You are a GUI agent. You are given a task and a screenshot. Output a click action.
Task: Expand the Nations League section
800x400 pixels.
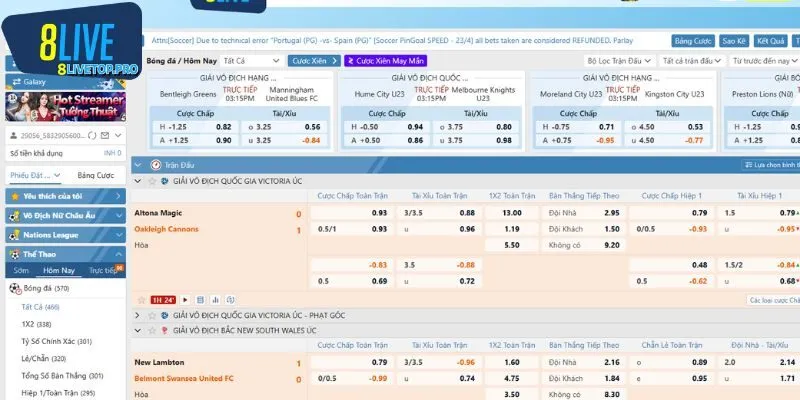(119, 235)
